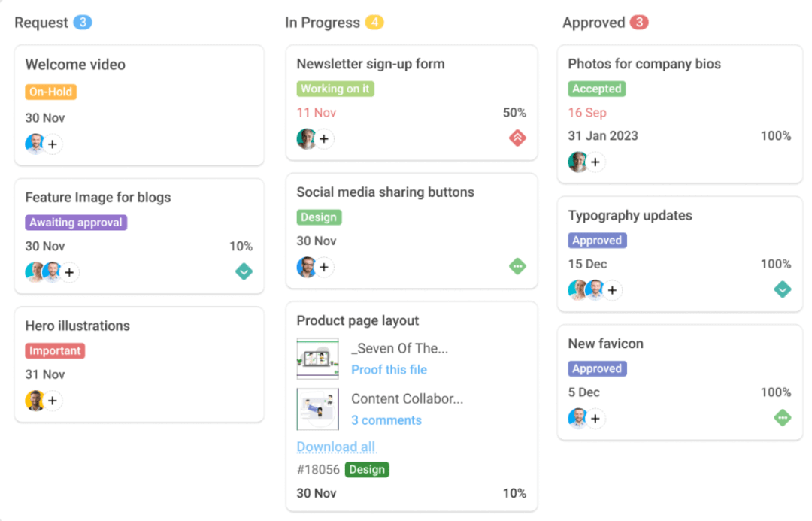Click the teal approval check on Typography updates card

click(x=783, y=289)
